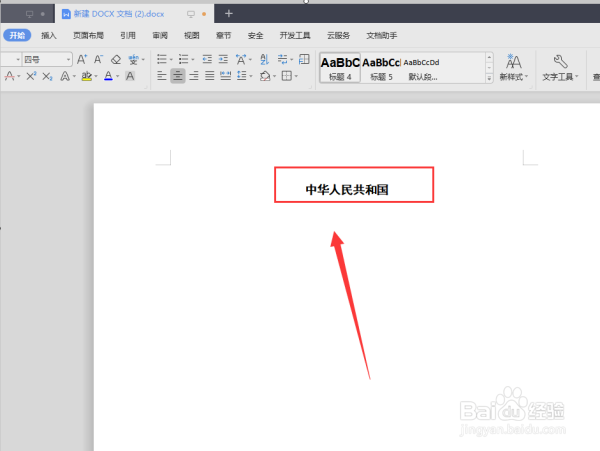
Task: Select the 默认段 default paragraph style
Action: pyautogui.click(x=422, y=68)
